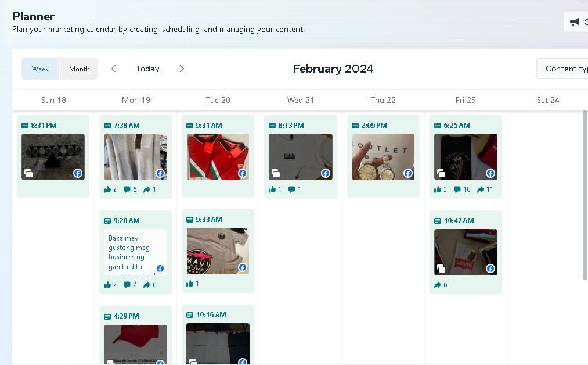Click share icon on Friday 10:47 AM post
Screen dimensions: 588x365
438,285
